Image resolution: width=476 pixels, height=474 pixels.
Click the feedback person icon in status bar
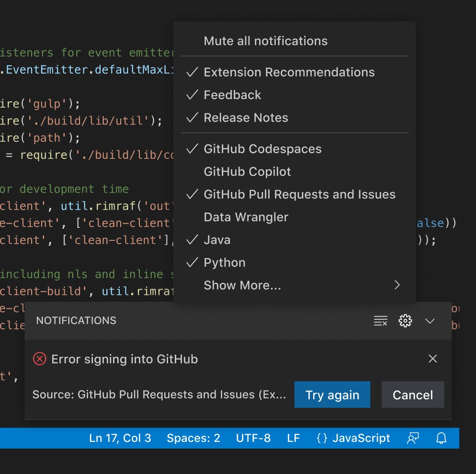tap(413, 438)
